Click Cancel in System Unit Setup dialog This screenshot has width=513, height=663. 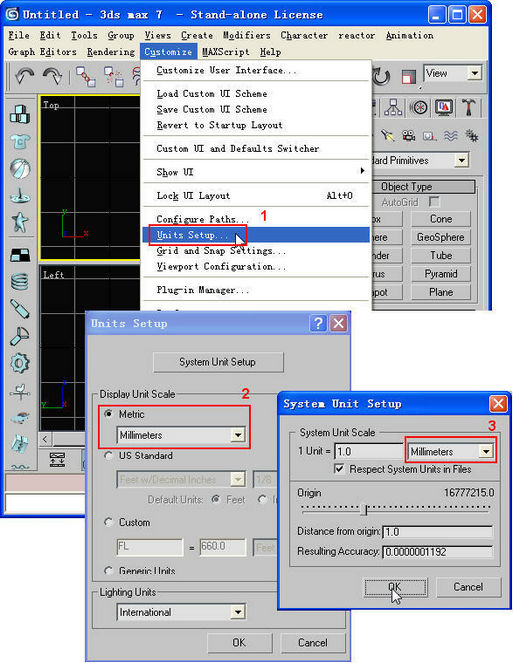[468, 587]
